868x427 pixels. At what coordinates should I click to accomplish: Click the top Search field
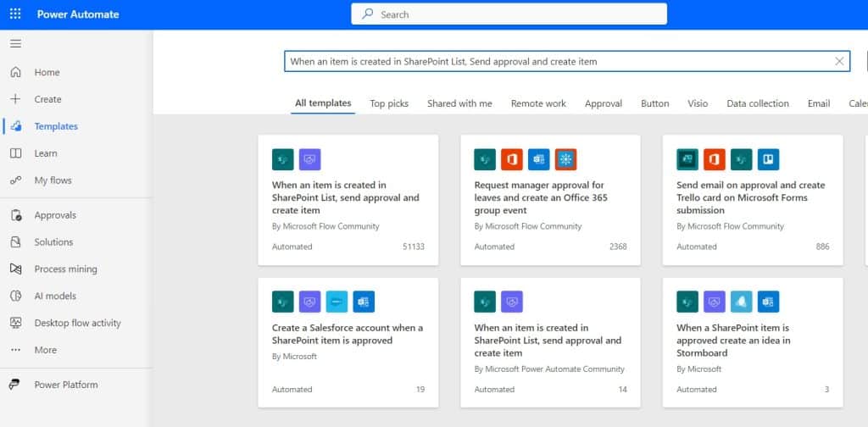click(x=509, y=14)
